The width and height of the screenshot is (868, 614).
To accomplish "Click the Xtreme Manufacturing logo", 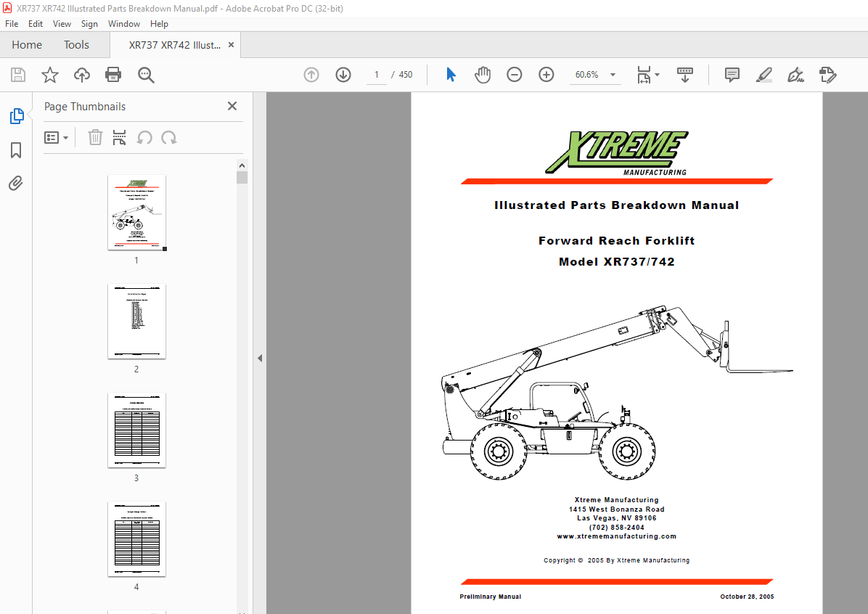I will coord(617,153).
